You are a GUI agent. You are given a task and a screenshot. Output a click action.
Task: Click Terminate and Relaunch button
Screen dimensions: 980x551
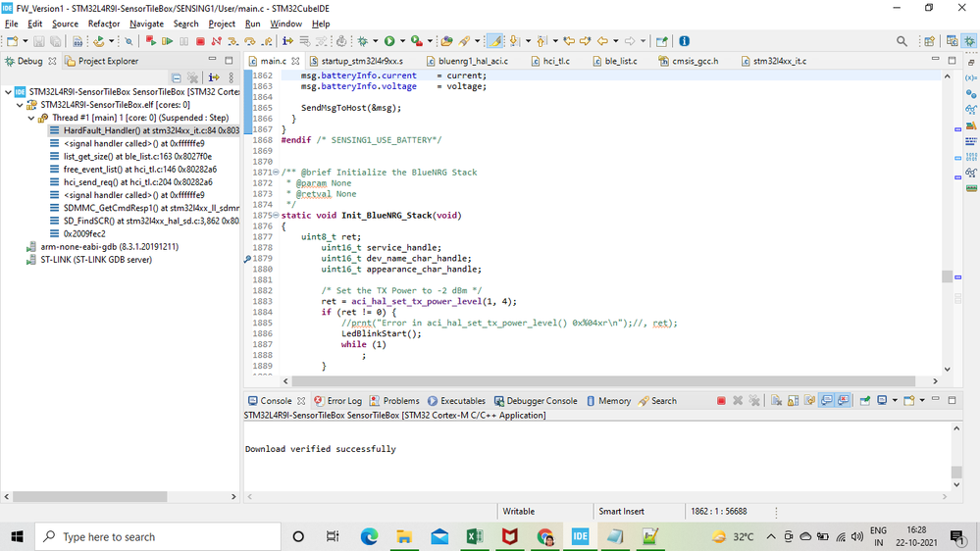coord(151,41)
